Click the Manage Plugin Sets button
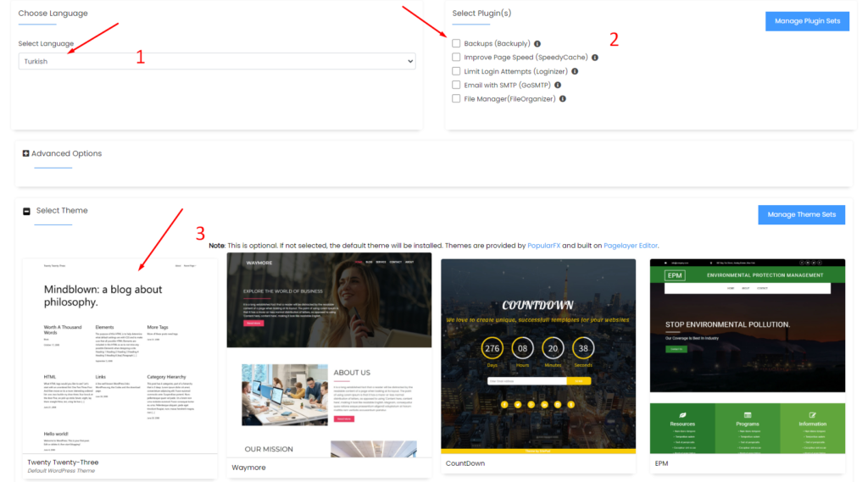Viewport: 868px width, 482px height. pos(807,21)
